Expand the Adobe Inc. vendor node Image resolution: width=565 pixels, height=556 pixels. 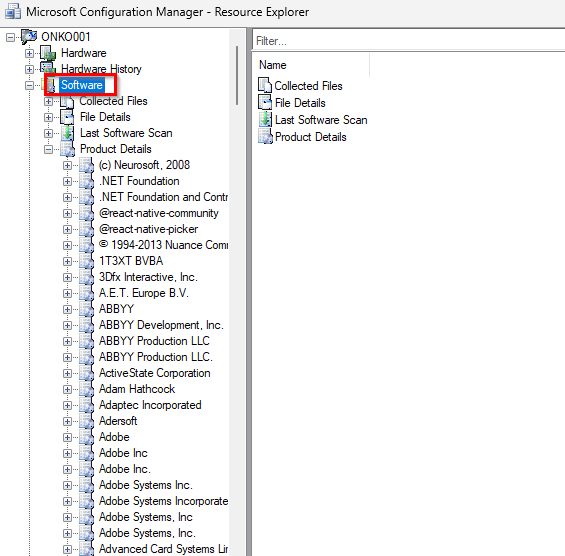(67, 469)
